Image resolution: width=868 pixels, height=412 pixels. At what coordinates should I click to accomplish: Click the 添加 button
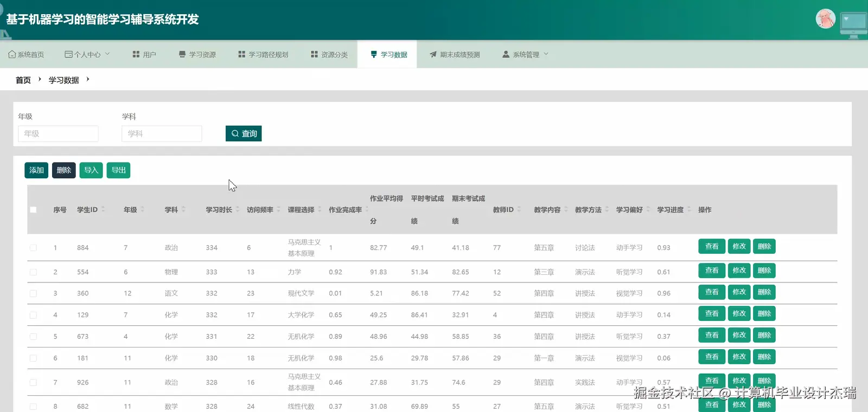tap(36, 170)
